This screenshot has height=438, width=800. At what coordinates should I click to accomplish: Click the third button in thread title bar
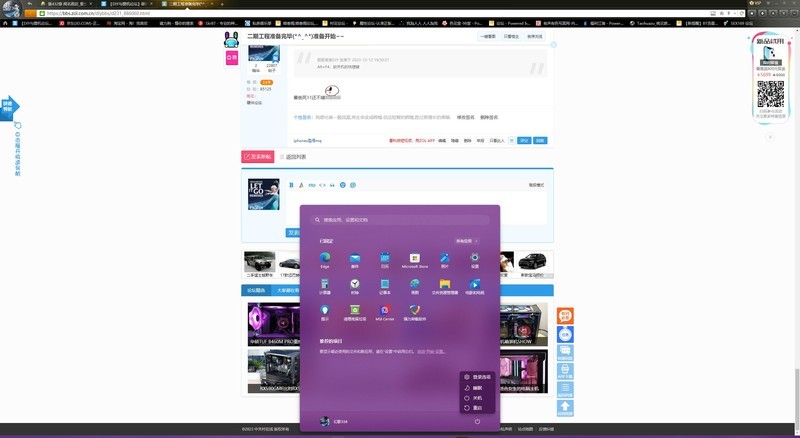coord(534,36)
